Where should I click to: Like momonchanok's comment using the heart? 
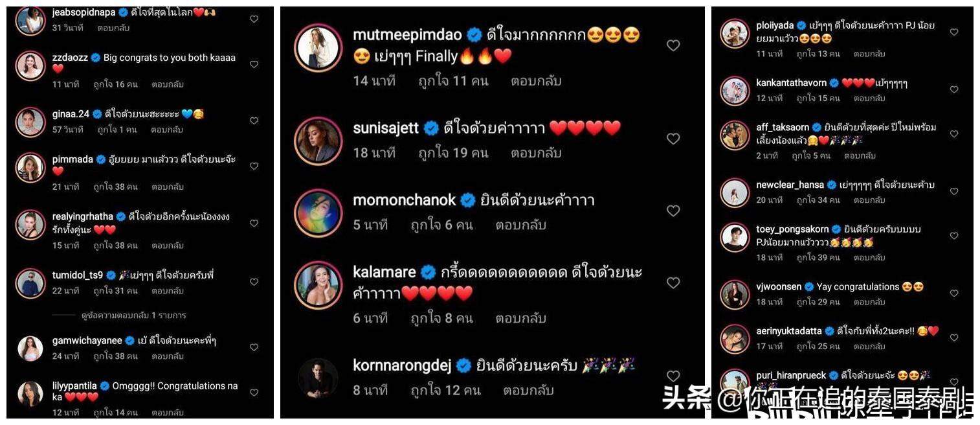(x=673, y=211)
